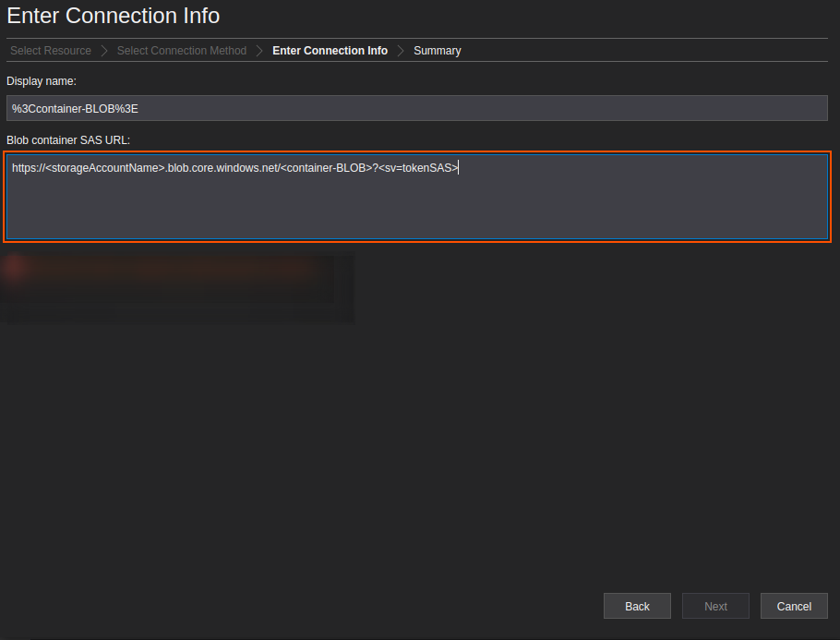
Task: Return to Select Connection Method step
Action: (x=182, y=51)
